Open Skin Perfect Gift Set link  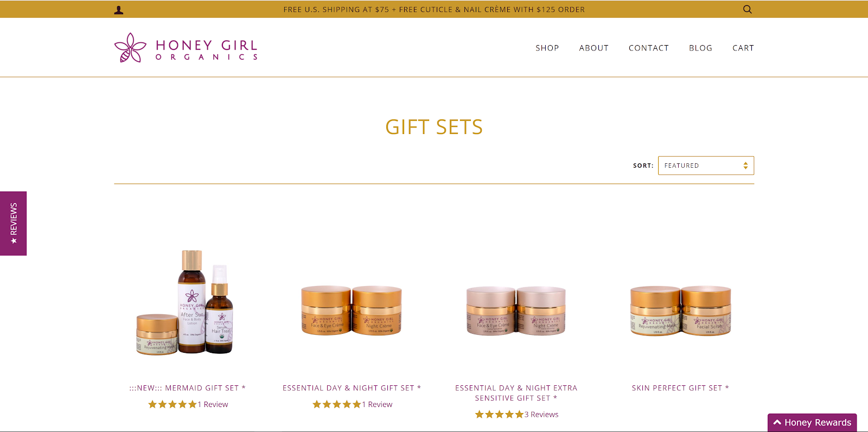(680, 388)
